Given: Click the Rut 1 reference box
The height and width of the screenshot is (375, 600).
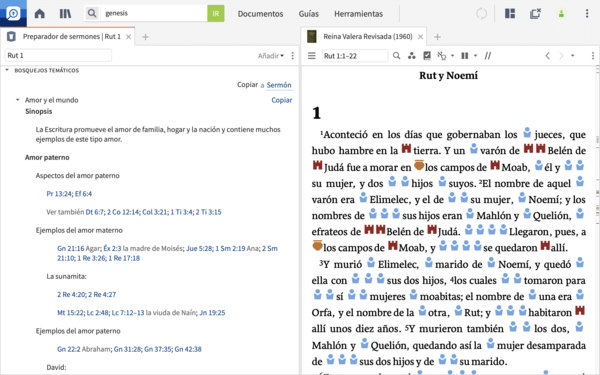Looking at the screenshot, I should tap(58, 55).
